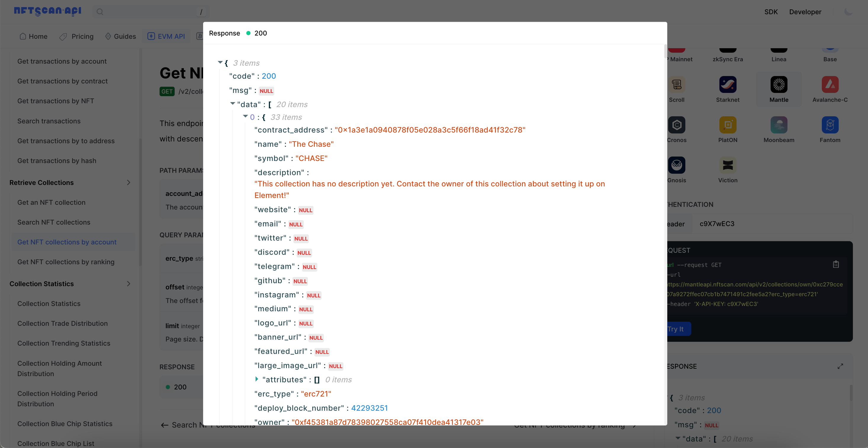Select the Viction chain icon
868x448 pixels.
727,165
